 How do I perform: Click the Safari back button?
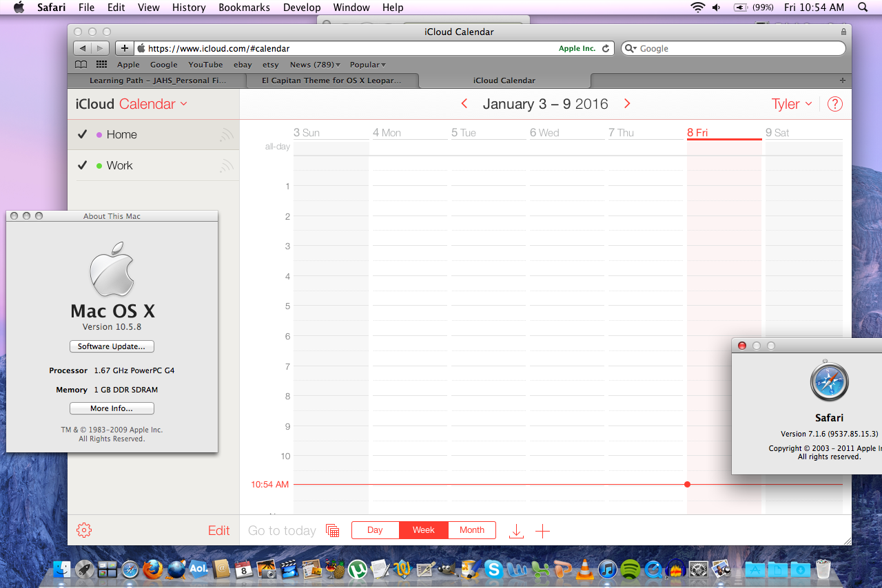(x=83, y=49)
